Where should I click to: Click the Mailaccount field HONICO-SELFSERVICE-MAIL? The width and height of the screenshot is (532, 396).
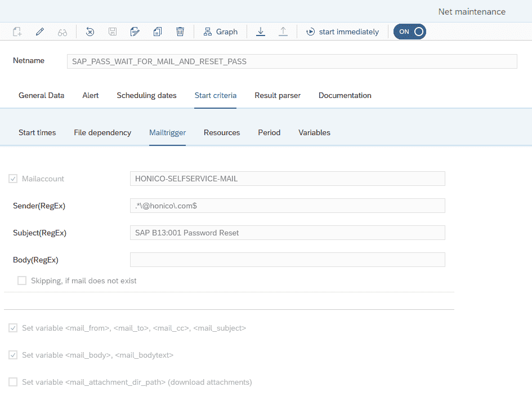point(287,179)
